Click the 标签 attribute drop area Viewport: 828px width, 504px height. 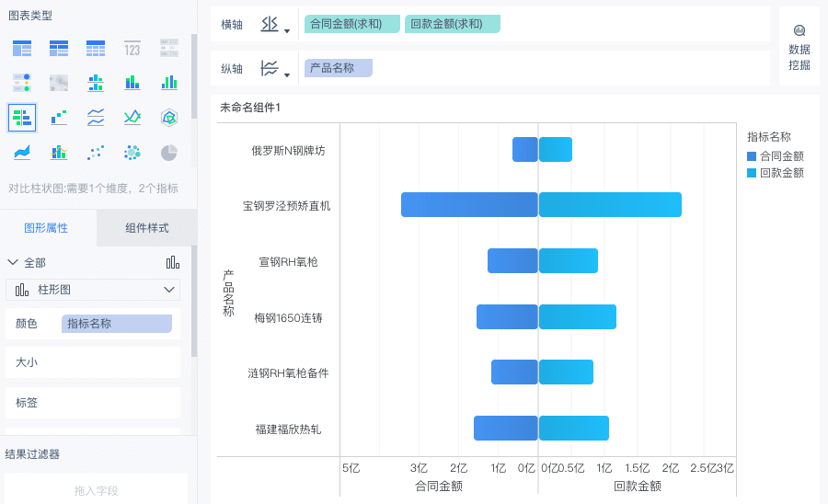(x=93, y=403)
